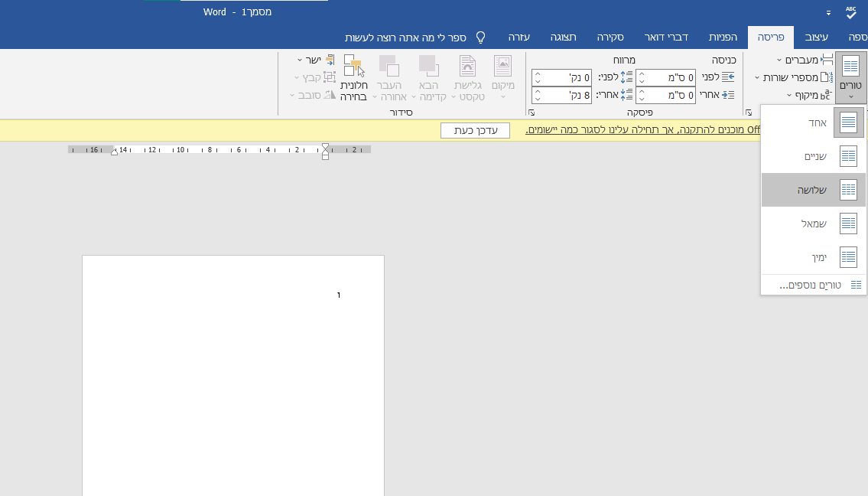The image size is (868, 496).
Task: Choose the שניים two-column layout
Action: coord(813,156)
